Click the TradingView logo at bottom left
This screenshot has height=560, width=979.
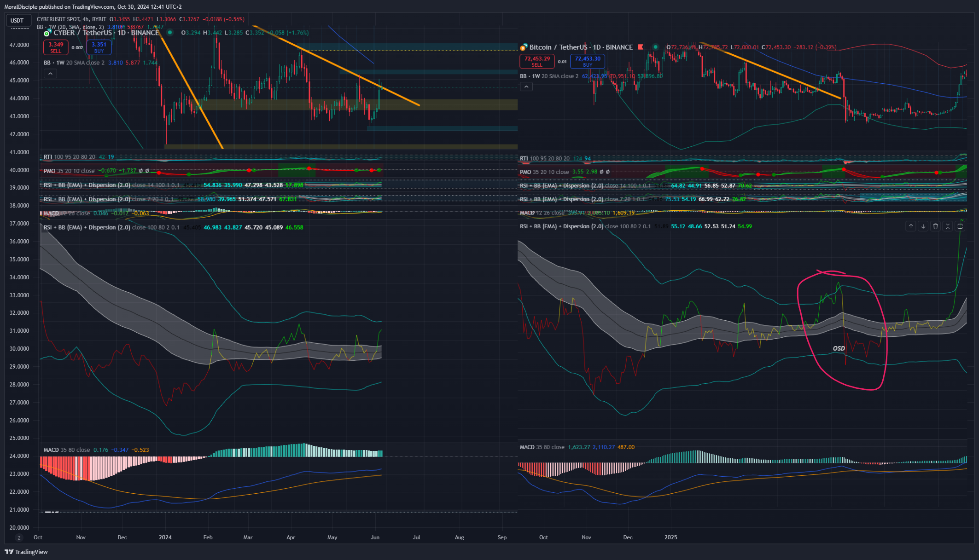[26, 552]
